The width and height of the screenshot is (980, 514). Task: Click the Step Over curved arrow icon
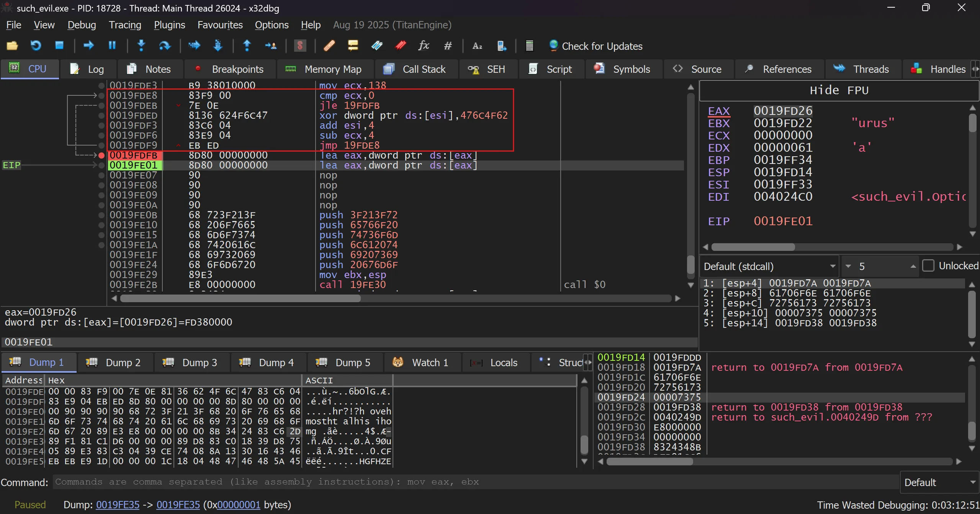coord(165,46)
